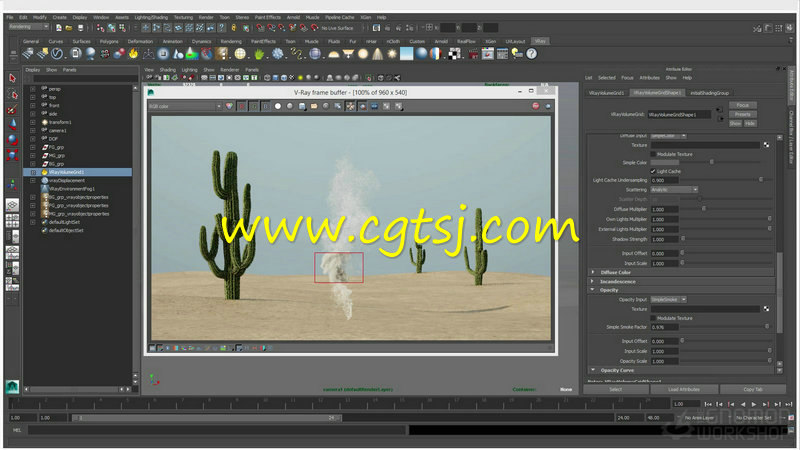This screenshot has width=800, height=450.
Task: Switch to the Polygons shelf tab
Action: tap(109, 41)
